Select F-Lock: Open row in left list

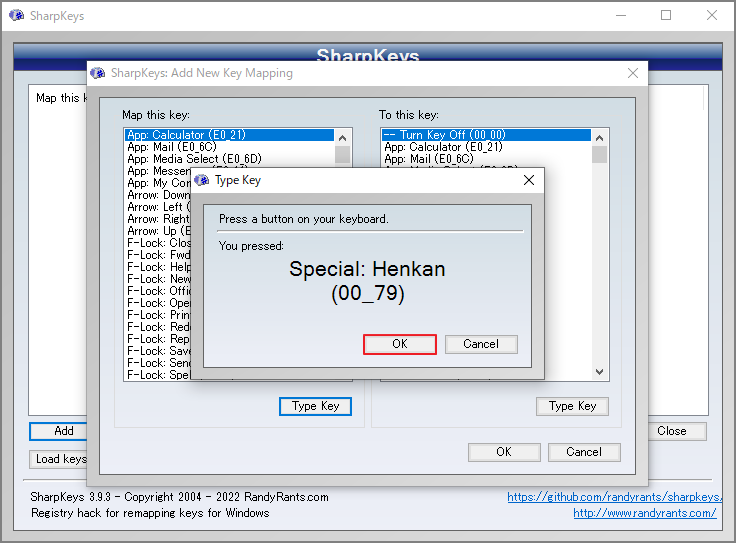(x=158, y=303)
